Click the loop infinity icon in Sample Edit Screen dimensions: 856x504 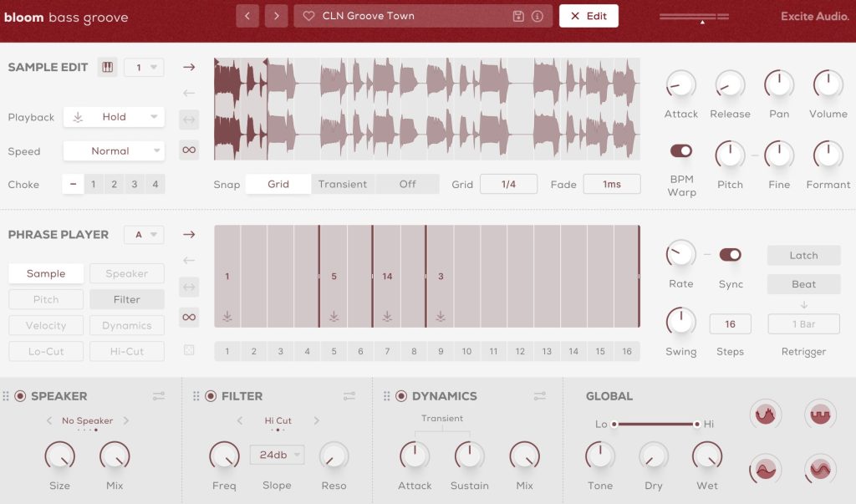tap(189, 150)
